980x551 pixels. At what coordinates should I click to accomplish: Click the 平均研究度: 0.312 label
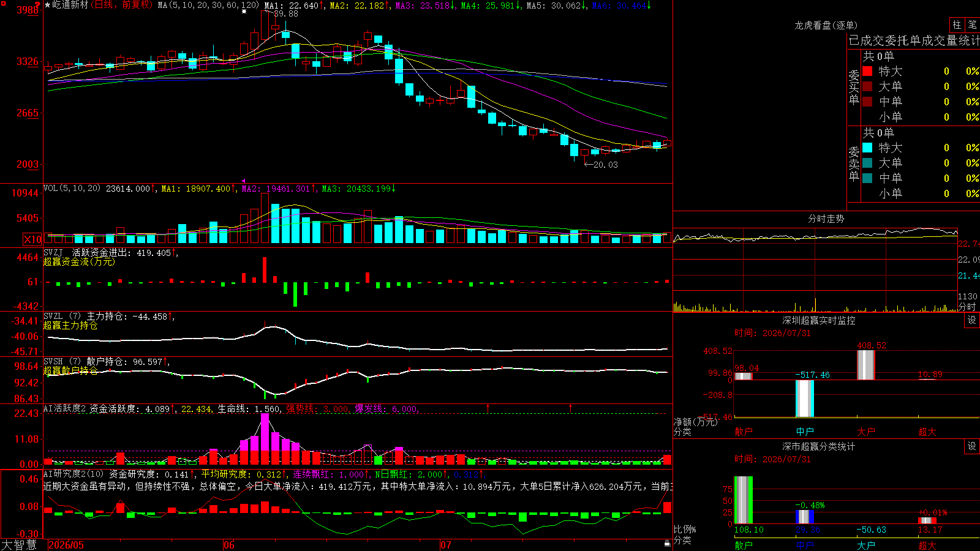(x=244, y=474)
